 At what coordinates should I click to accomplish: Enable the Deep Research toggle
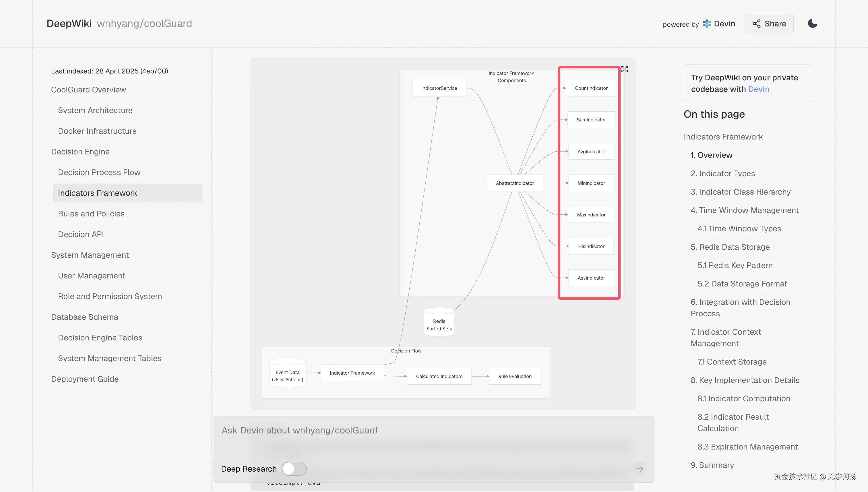point(294,469)
